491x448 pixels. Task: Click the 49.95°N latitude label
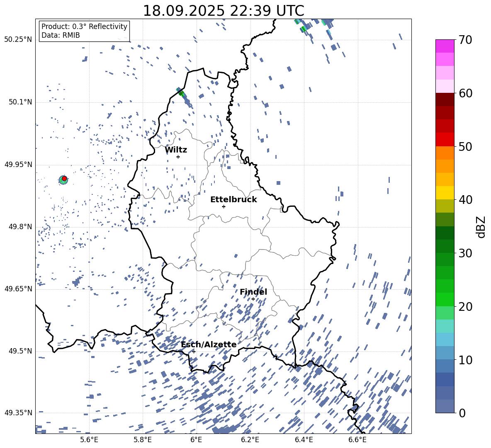pos(19,165)
